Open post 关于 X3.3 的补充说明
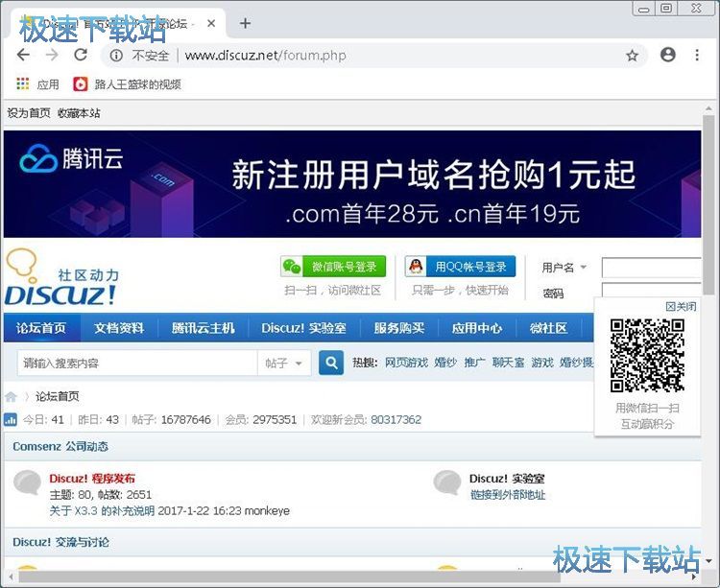Viewport: 720px width, 588px height. click(x=102, y=511)
